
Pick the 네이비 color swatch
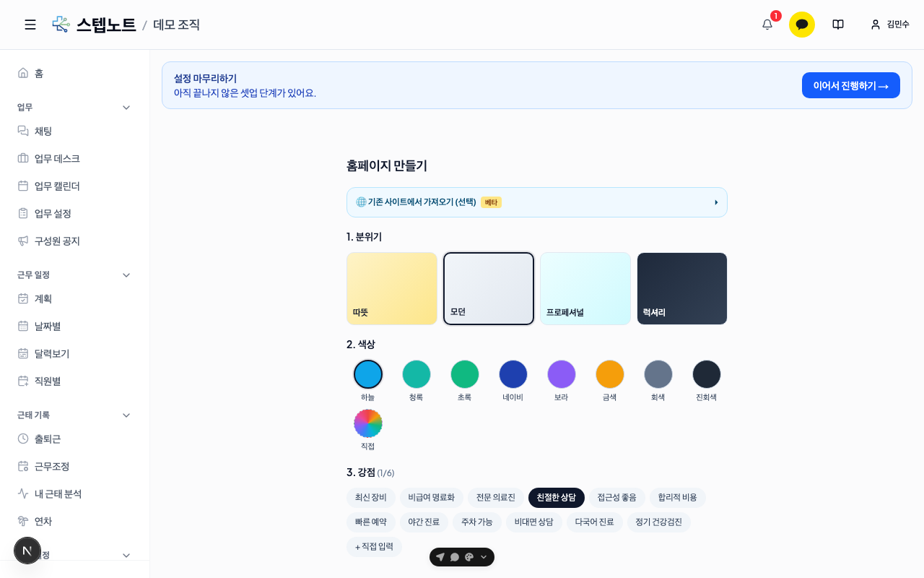tap(513, 374)
